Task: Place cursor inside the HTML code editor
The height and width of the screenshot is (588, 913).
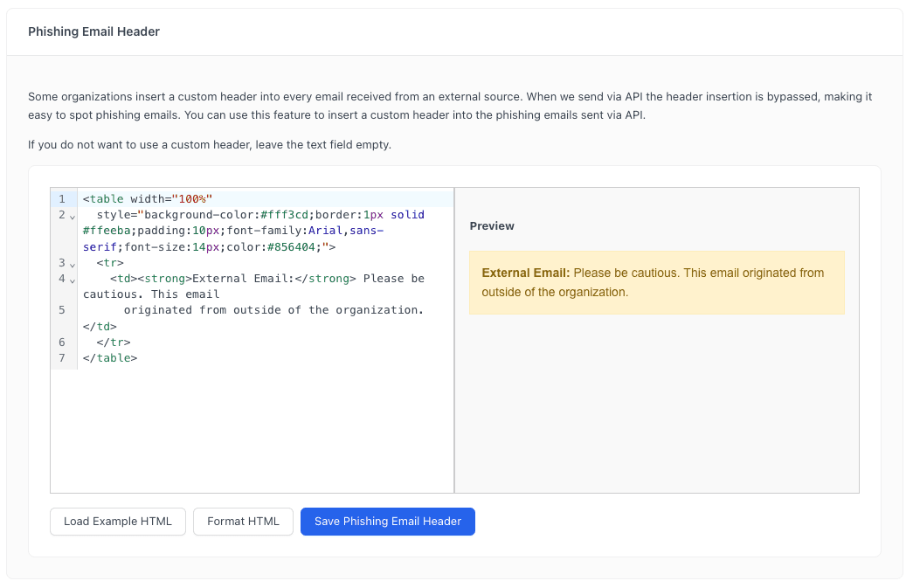Action: click(262, 402)
